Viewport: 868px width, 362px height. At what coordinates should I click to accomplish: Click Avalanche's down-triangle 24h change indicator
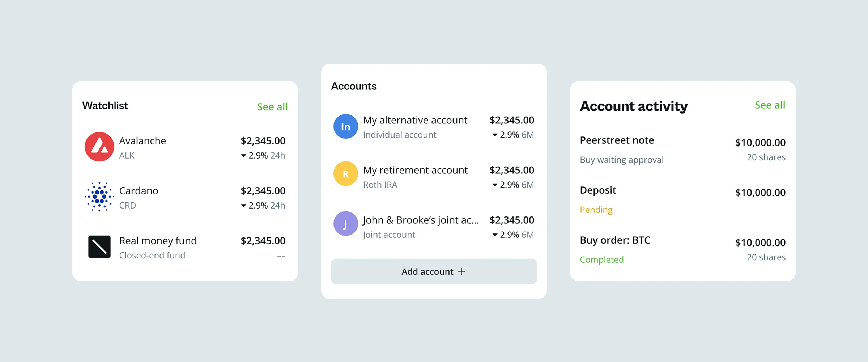[x=244, y=156]
